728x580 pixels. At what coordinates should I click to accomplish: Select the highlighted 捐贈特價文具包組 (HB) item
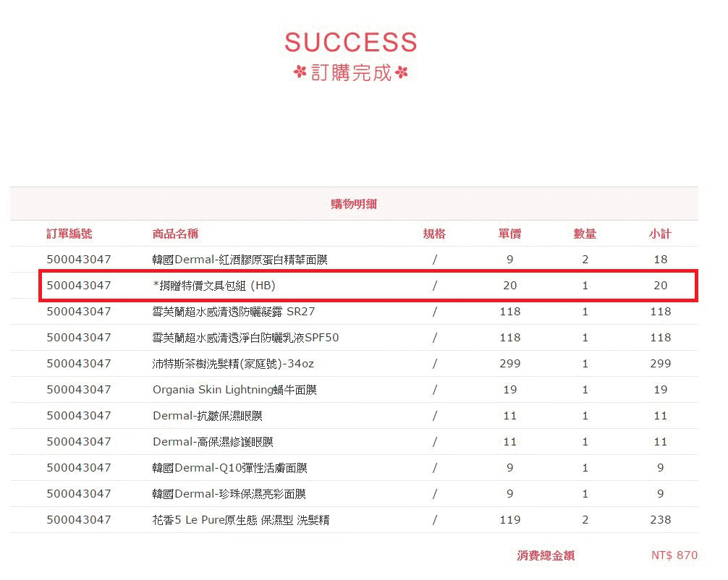pyautogui.click(x=214, y=286)
